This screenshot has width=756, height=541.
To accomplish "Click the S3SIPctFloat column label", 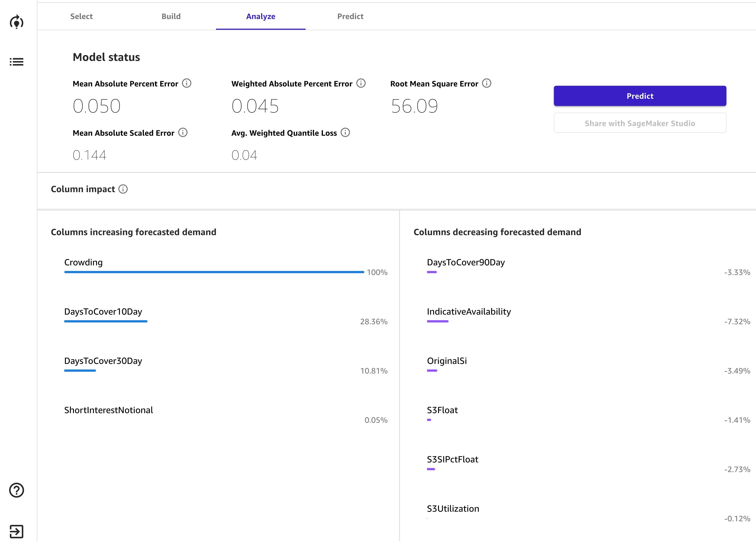I will [452, 459].
